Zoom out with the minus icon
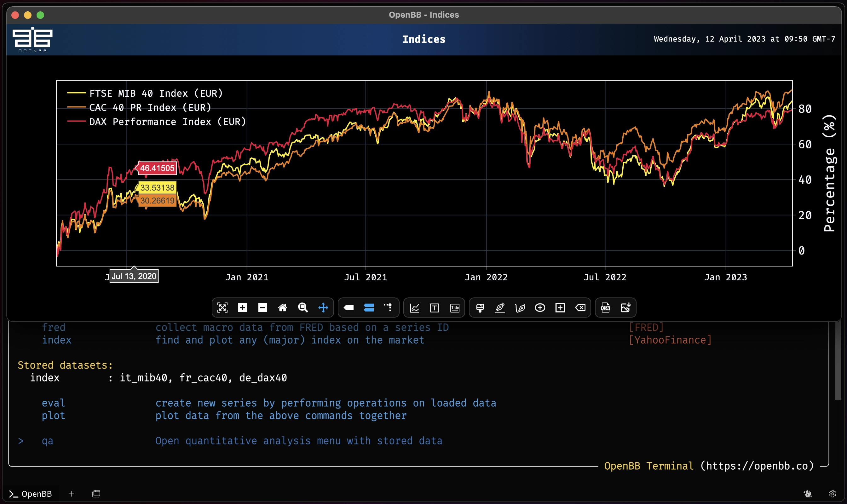 262,308
